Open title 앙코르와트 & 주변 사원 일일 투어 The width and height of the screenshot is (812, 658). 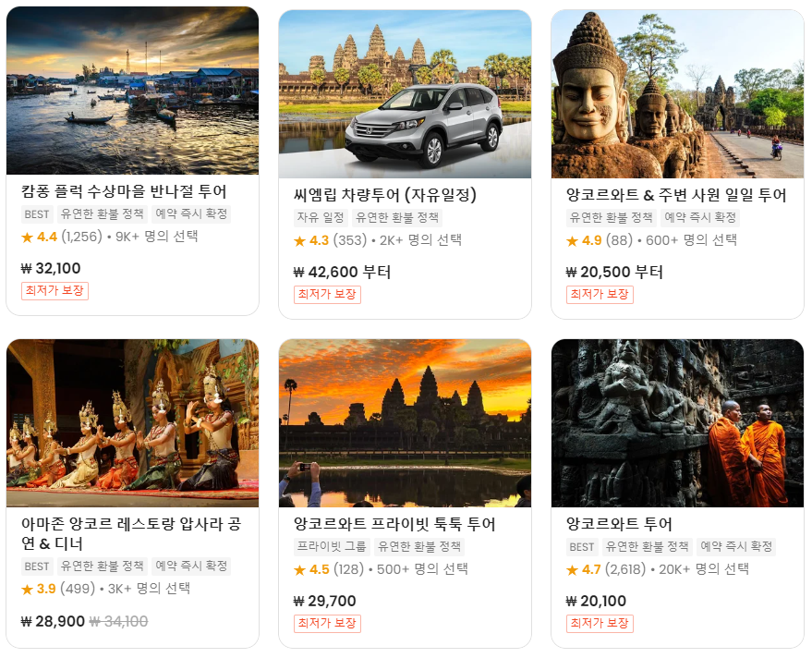point(676,195)
